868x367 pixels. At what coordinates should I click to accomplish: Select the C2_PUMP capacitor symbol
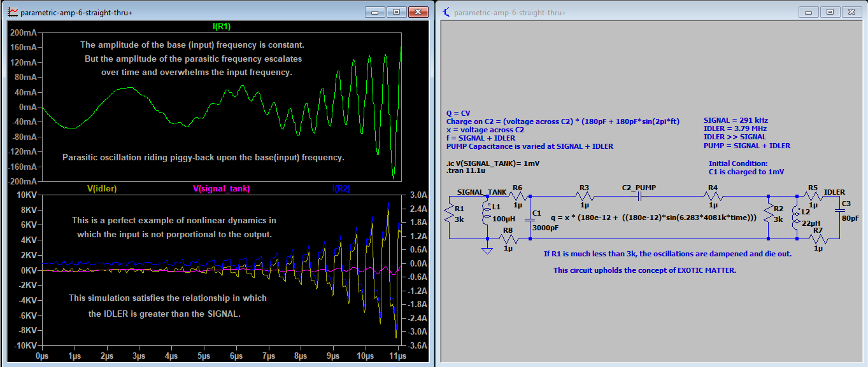point(639,197)
